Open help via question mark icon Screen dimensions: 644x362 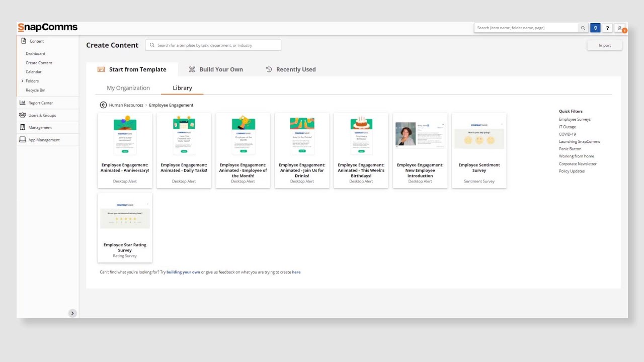coord(608,28)
